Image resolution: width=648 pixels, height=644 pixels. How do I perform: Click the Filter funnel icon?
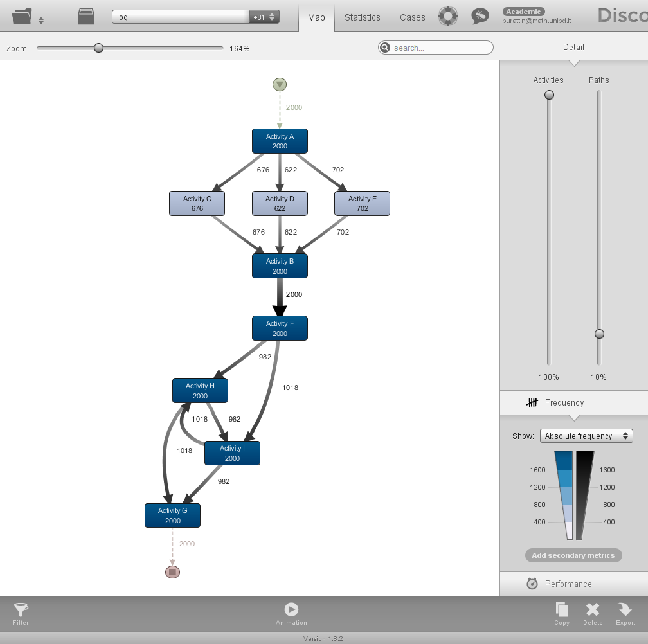point(21,610)
